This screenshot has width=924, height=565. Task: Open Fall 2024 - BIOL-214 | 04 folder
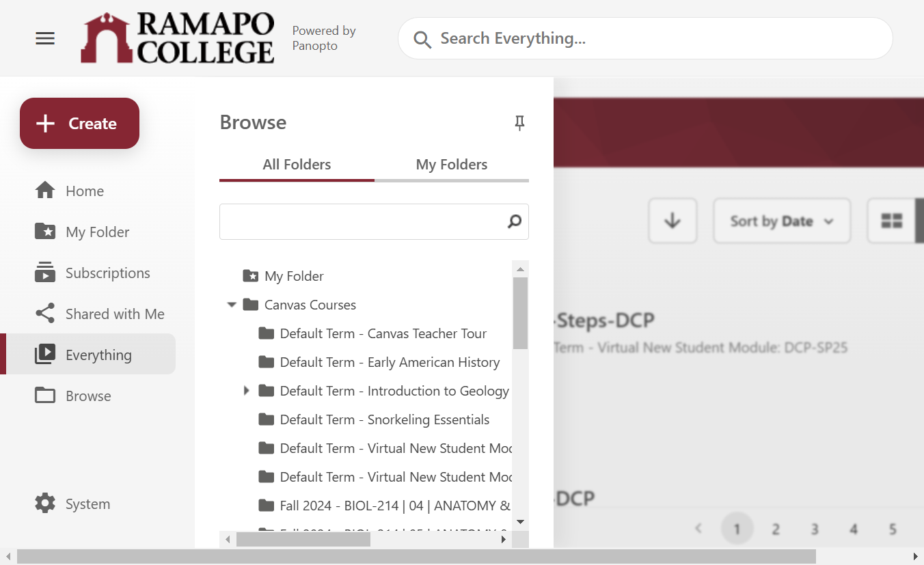click(395, 506)
